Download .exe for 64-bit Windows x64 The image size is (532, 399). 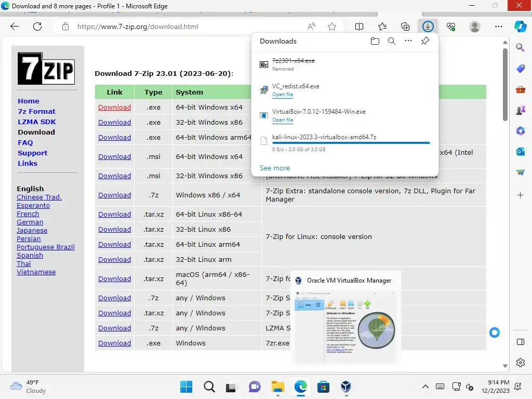(x=115, y=107)
